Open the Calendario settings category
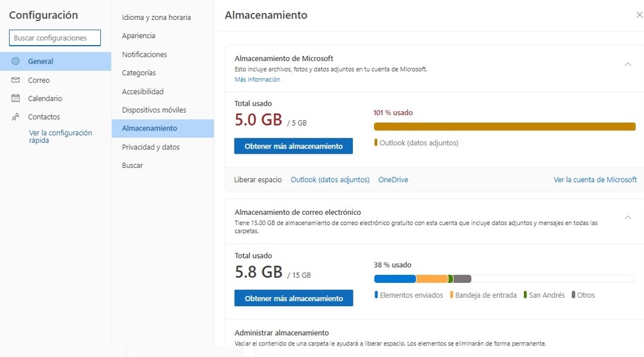The width and height of the screenshot is (644, 357). [55, 98]
